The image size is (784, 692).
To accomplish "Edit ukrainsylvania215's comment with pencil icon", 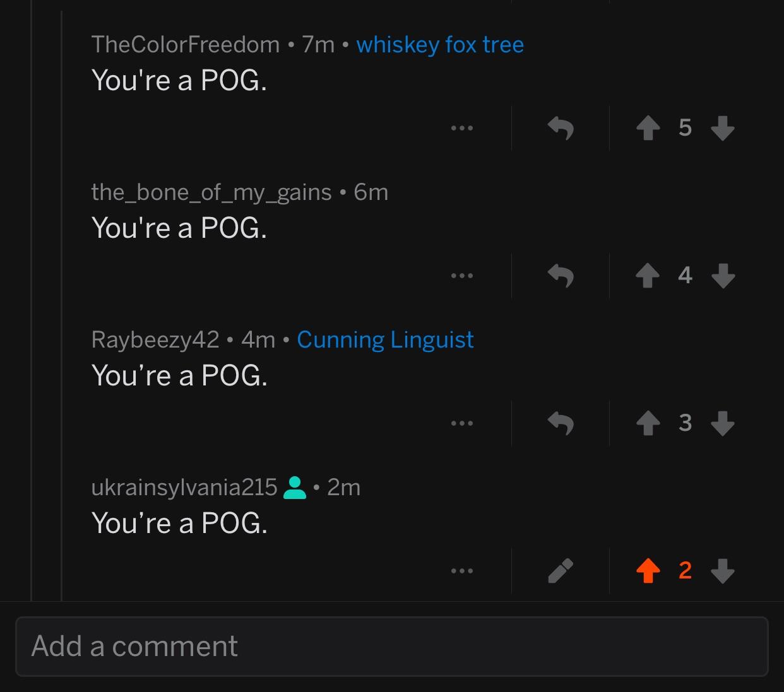I will 561,571.
